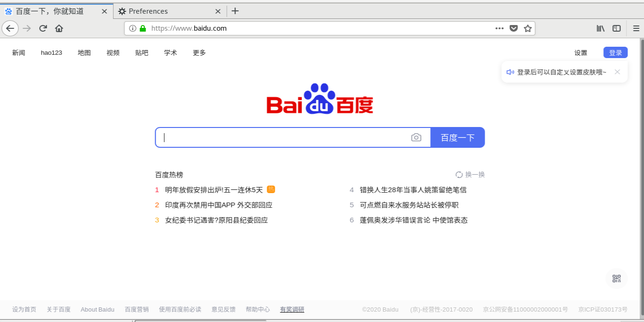Bookmark this page with the star icon
Image resolution: width=644 pixels, height=322 pixels.
pyautogui.click(x=528, y=28)
